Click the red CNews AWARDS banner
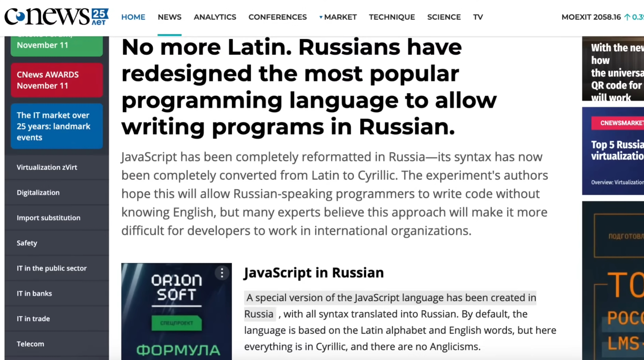The width and height of the screenshot is (644, 360). point(57,80)
